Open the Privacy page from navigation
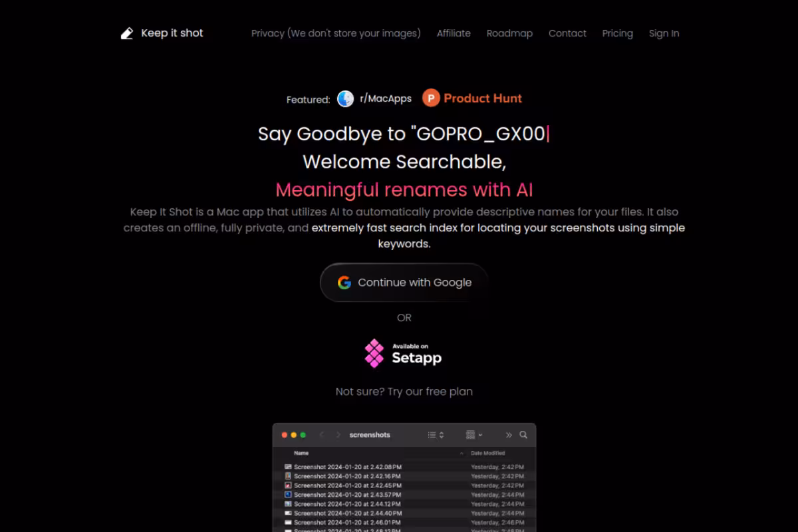 [336, 33]
